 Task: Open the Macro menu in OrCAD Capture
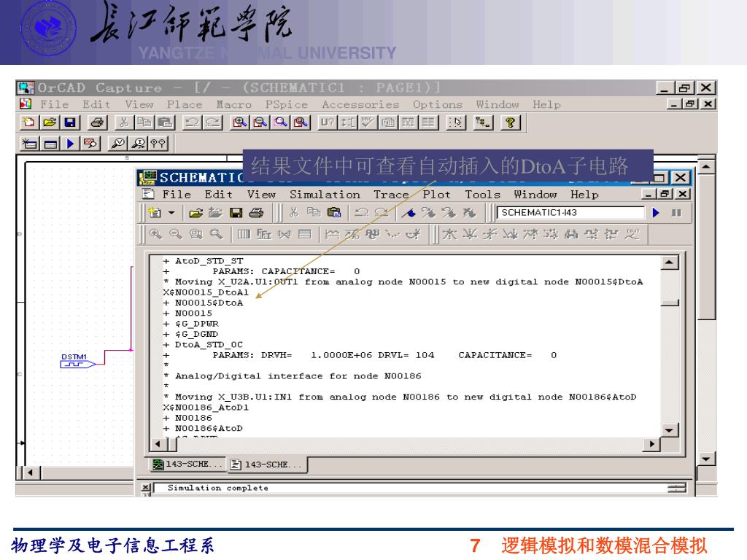click(233, 104)
